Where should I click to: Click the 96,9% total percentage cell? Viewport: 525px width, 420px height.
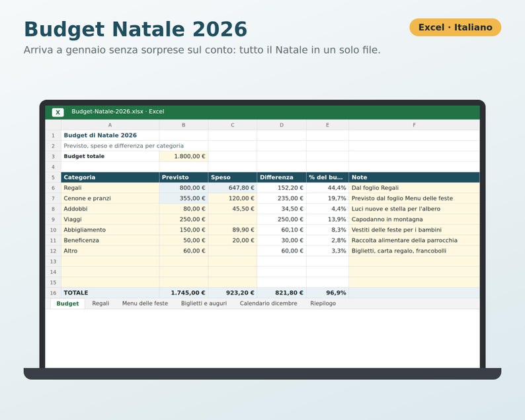(x=327, y=293)
